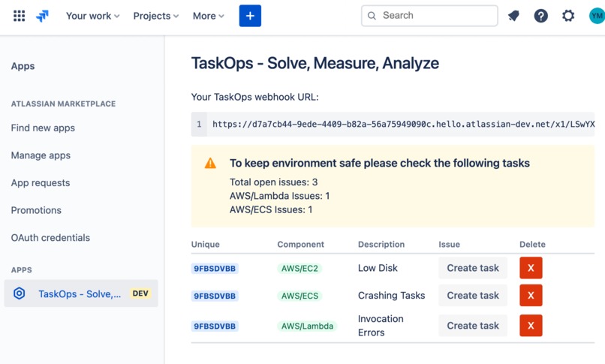Click the Total open issues: 3 text
The image size is (605, 364).
273,182
